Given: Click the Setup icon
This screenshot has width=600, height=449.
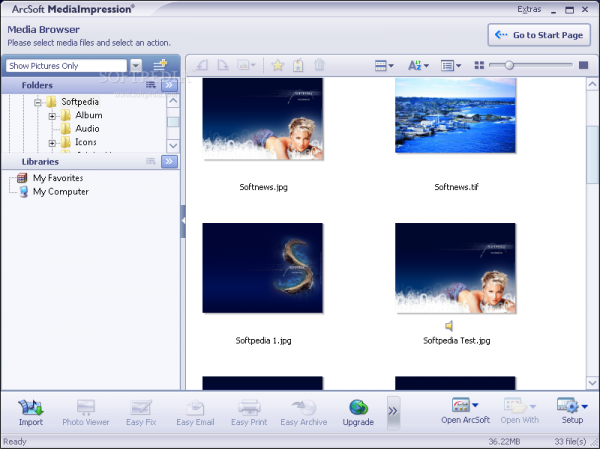Looking at the screenshot, I should [x=571, y=408].
